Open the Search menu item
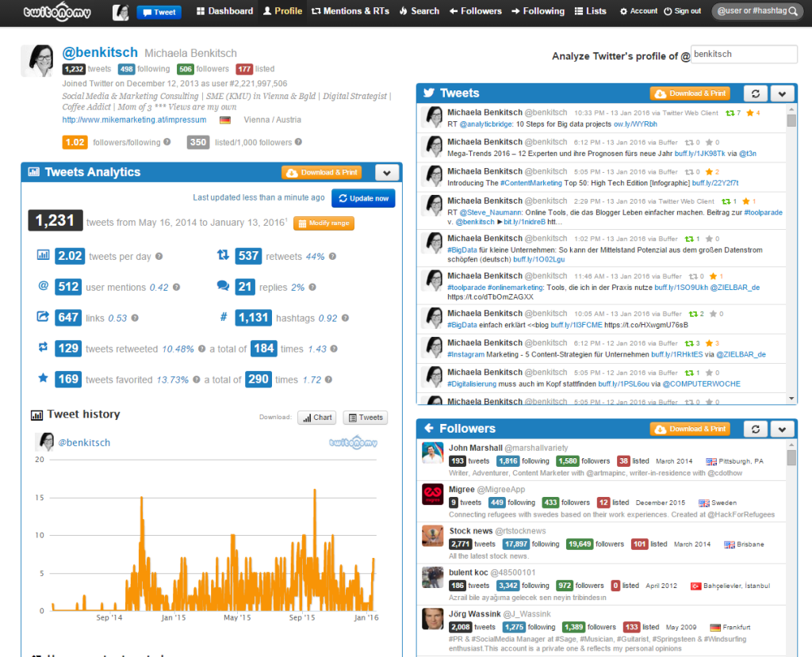The height and width of the screenshot is (657, 812). (x=419, y=11)
